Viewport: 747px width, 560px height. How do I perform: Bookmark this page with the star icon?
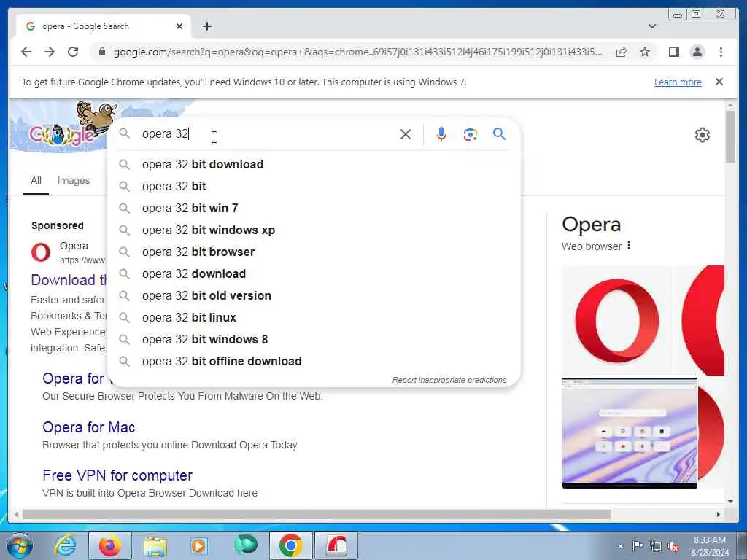pyautogui.click(x=645, y=52)
